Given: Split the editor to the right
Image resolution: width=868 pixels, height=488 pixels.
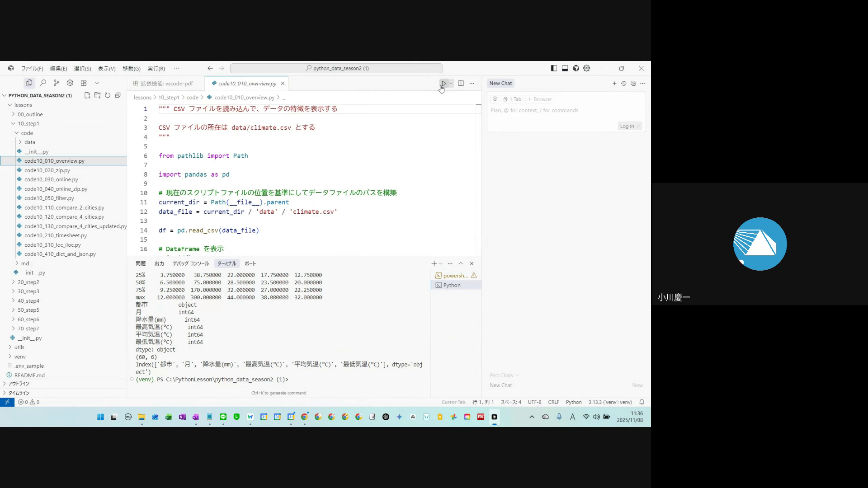Looking at the screenshot, I should pyautogui.click(x=461, y=83).
